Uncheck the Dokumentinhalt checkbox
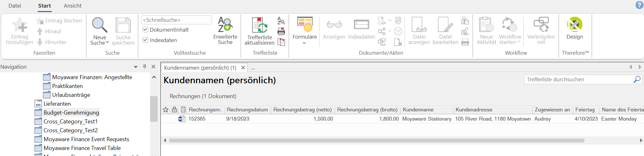Image resolution: width=644 pixels, height=156 pixels. (145, 29)
